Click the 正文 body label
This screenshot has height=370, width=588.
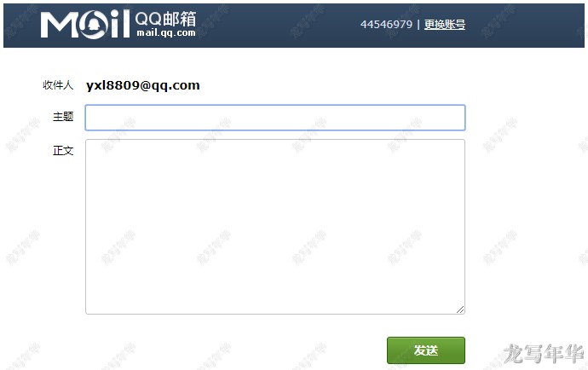tap(63, 151)
